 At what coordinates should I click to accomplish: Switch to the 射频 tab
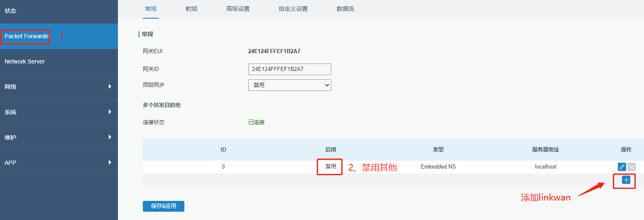[x=191, y=9]
